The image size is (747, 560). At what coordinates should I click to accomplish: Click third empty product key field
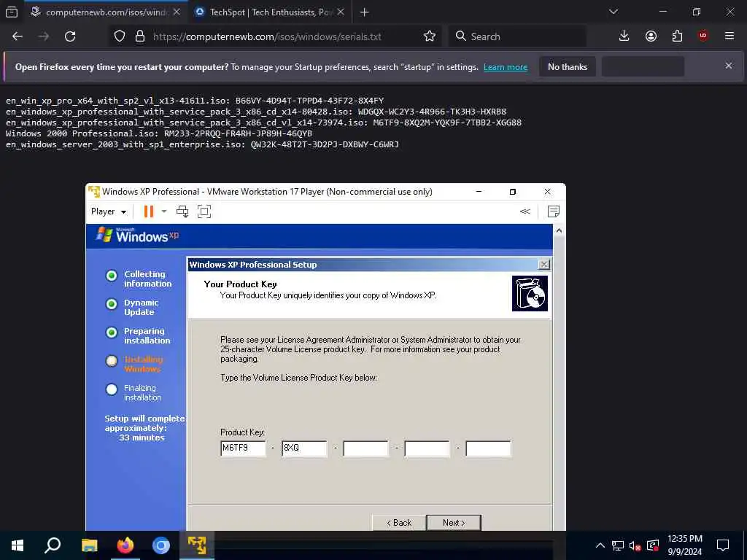click(366, 448)
